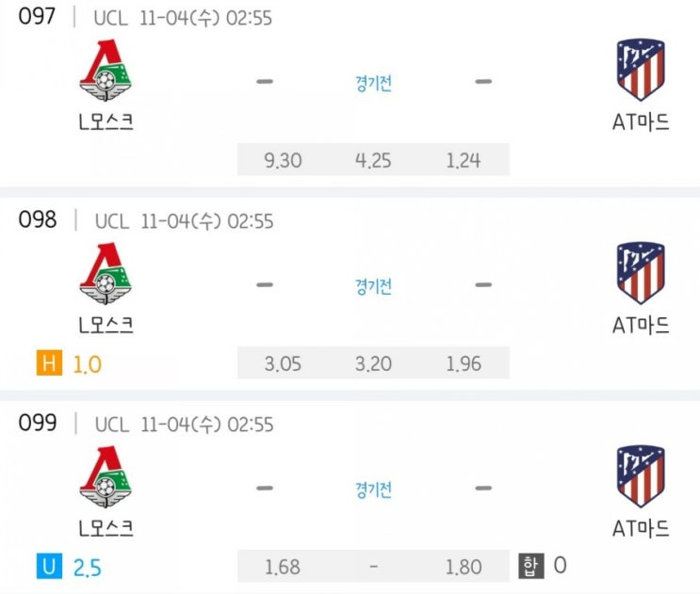Select handicap away odds 1.96
Viewport: 700px width, 594px height.
click(464, 363)
